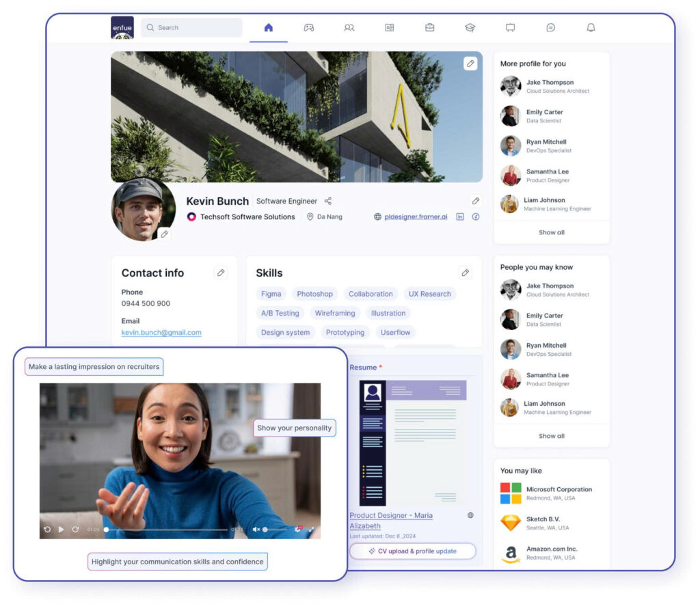
Task: Click the pencil icon in the Skills section
Action: [x=466, y=273]
